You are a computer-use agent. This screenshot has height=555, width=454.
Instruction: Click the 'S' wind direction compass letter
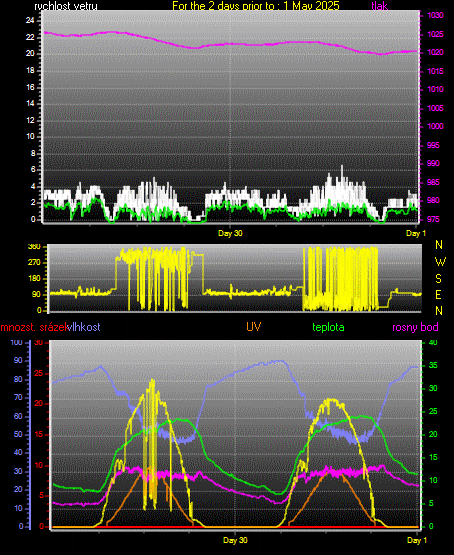click(438, 279)
